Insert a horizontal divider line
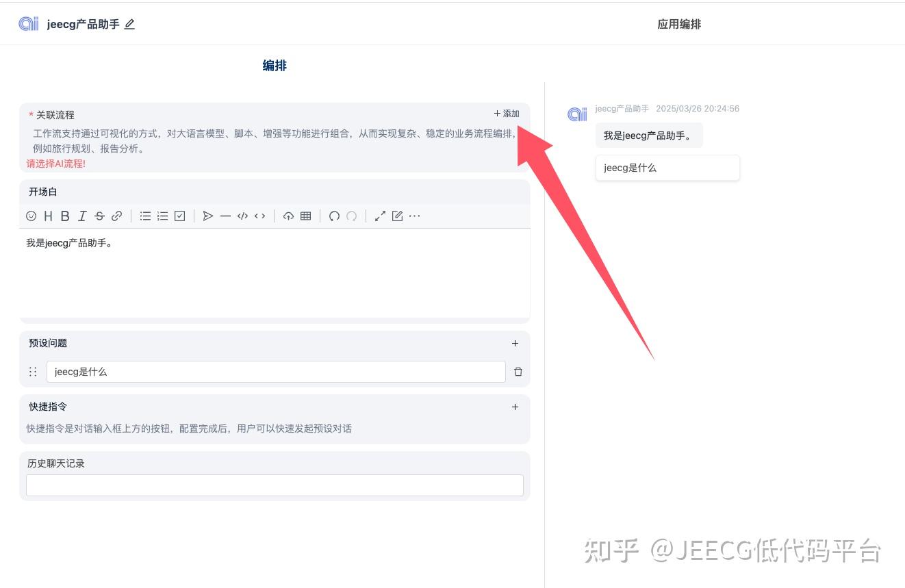Viewport: 905px width, 588px height. pyautogui.click(x=225, y=216)
